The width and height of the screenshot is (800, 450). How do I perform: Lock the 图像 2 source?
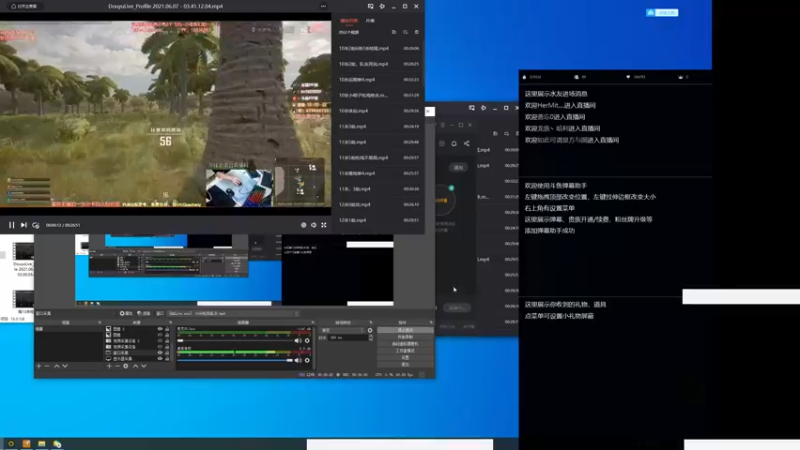click(x=167, y=329)
